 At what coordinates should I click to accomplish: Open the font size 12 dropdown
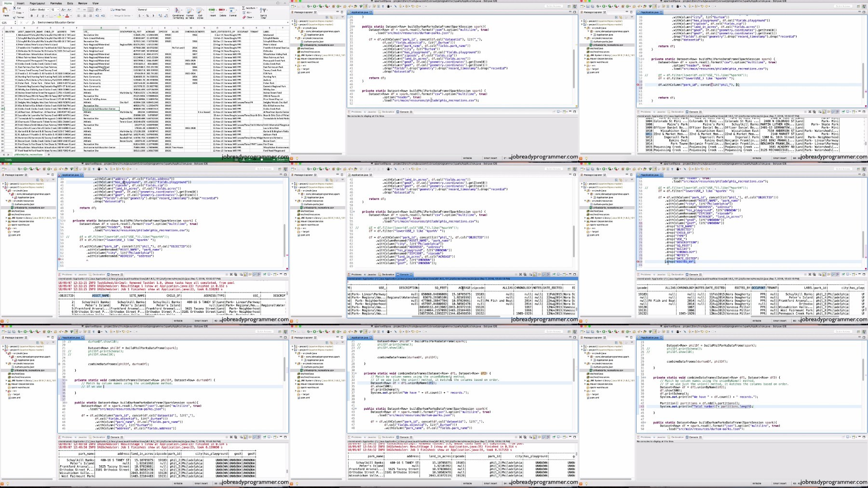pyautogui.click(x=54, y=10)
